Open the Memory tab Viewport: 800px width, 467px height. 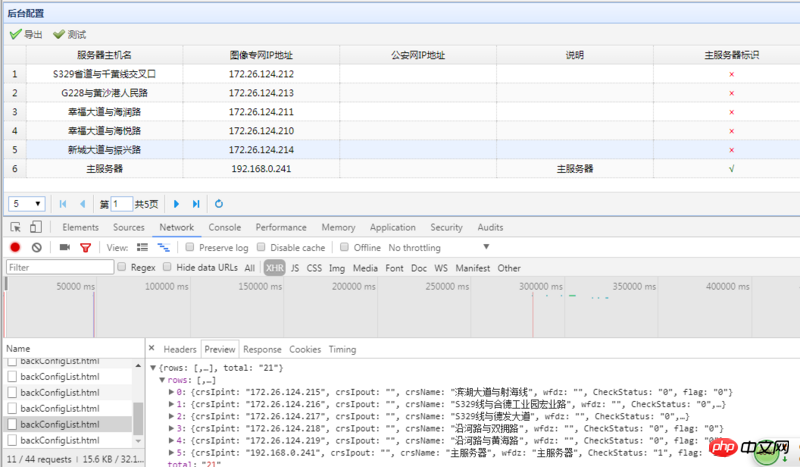pyautogui.click(x=338, y=227)
